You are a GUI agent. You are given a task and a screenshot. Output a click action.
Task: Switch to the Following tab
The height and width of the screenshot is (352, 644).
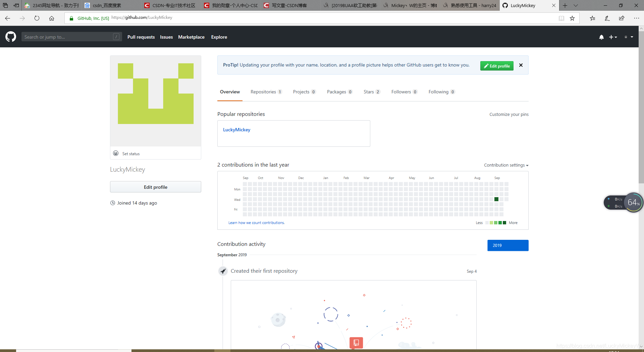(441, 92)
